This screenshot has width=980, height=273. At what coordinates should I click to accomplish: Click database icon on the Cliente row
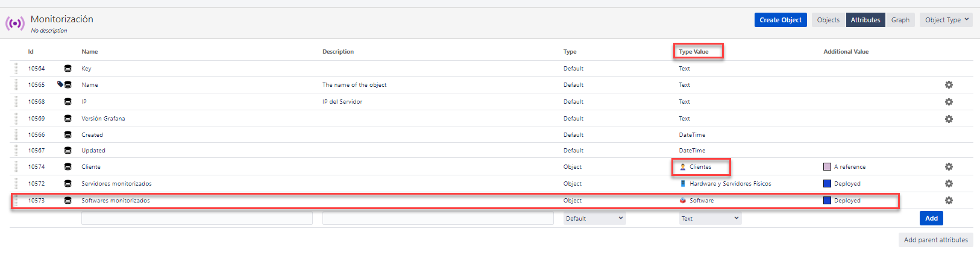click(x=68, y=167)
